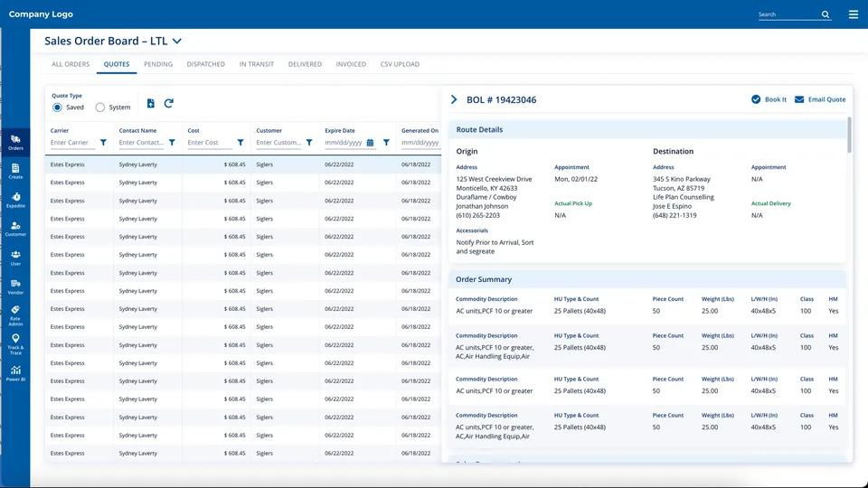Click the Cost column filter icon

click(x=241, y=143)
